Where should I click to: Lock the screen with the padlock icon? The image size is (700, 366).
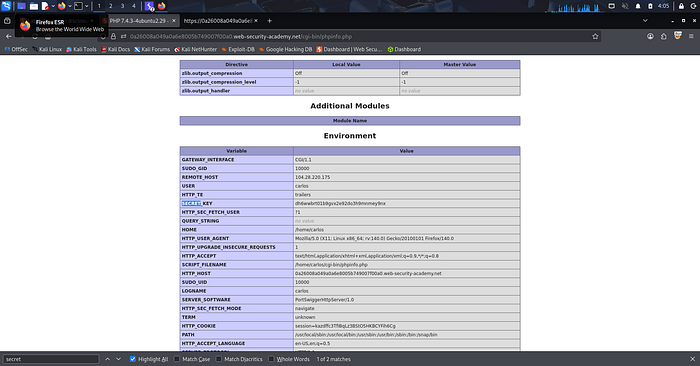(x=681, y=6)
